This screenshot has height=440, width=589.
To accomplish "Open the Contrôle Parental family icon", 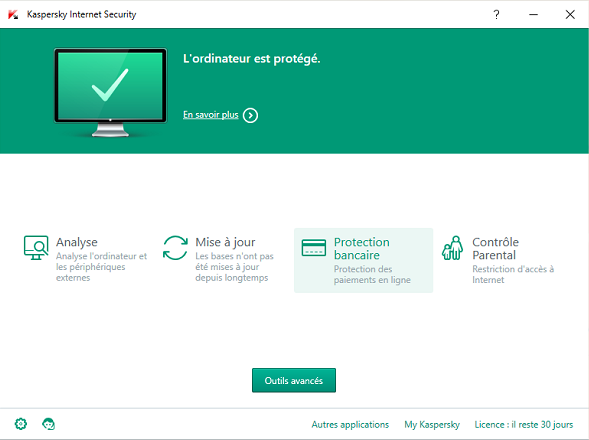I will (452, 248).
